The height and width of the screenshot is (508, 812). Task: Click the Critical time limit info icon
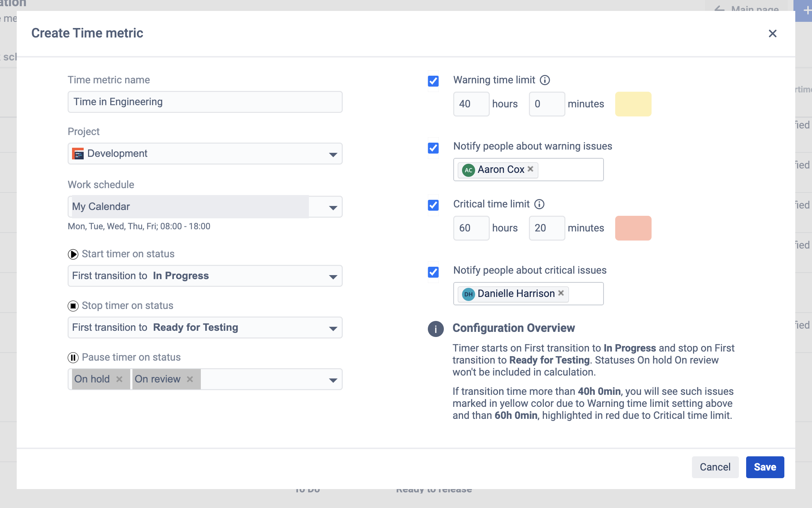pos(539,204)
